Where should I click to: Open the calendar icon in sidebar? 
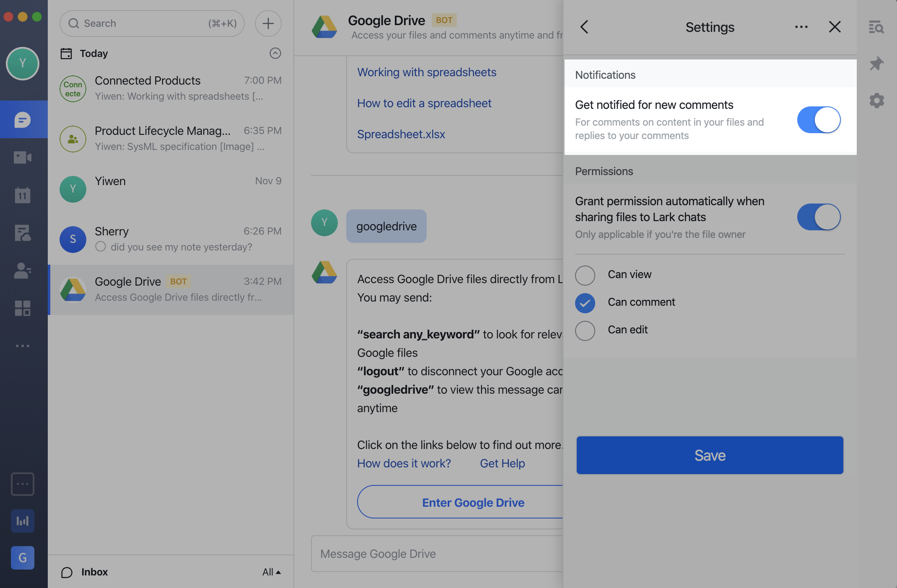(23, 195)
